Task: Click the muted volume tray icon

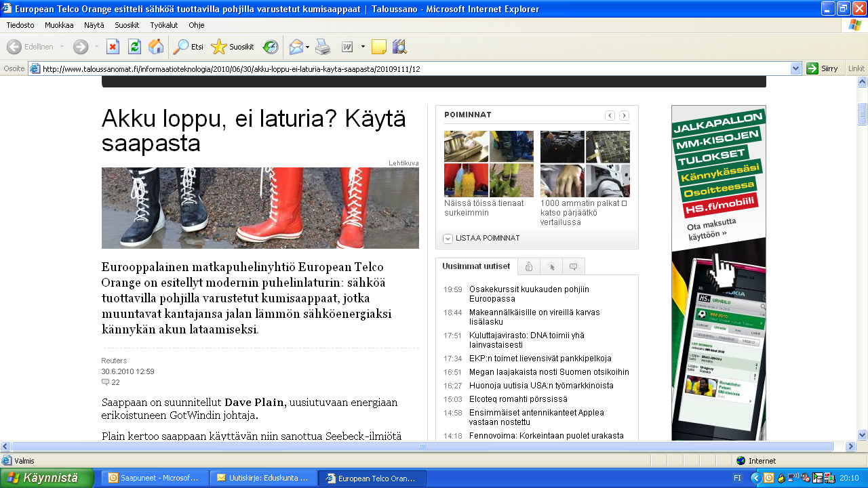Action: 804,478
